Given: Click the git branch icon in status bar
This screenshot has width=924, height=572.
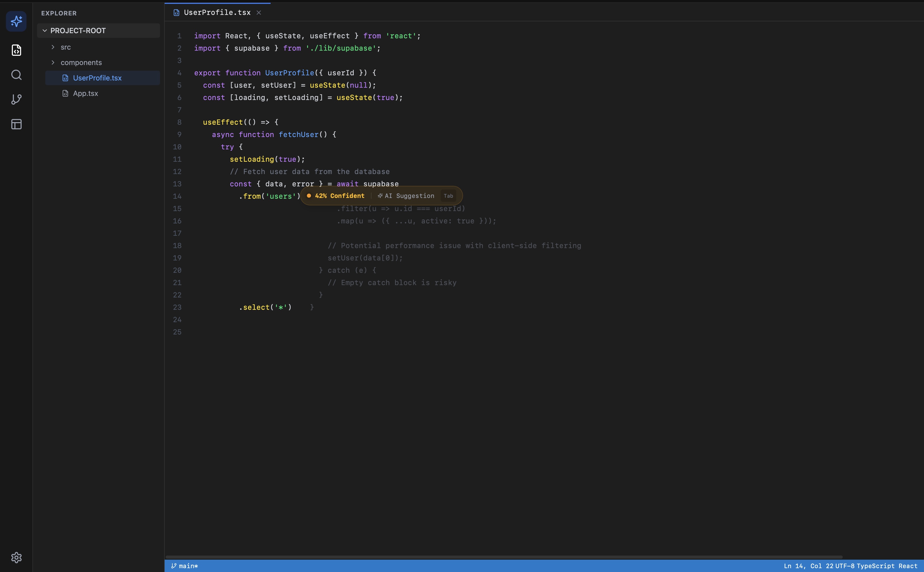Looking at the screenshot, I should (174, 566).
